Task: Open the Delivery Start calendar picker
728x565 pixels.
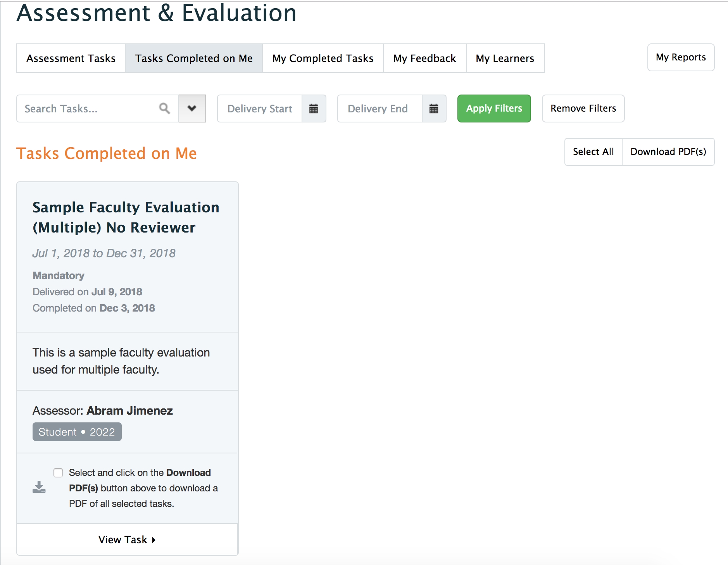Action: (x=314, y=109)
